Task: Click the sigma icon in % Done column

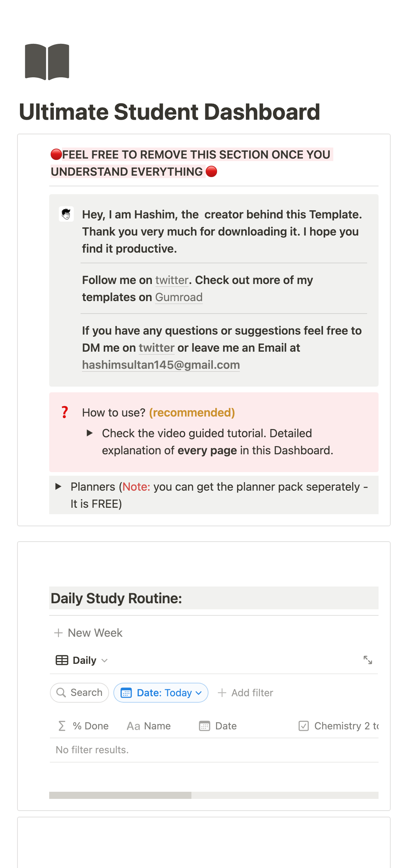Action: pos(62,726)
